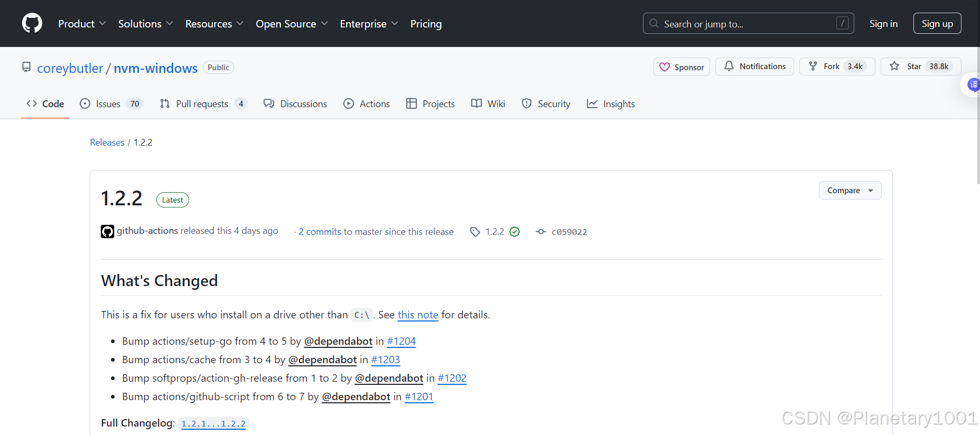Open @dependabot link for setup-go bump
980x435 pixels.
pyautogui.click(x=338, y=341)
